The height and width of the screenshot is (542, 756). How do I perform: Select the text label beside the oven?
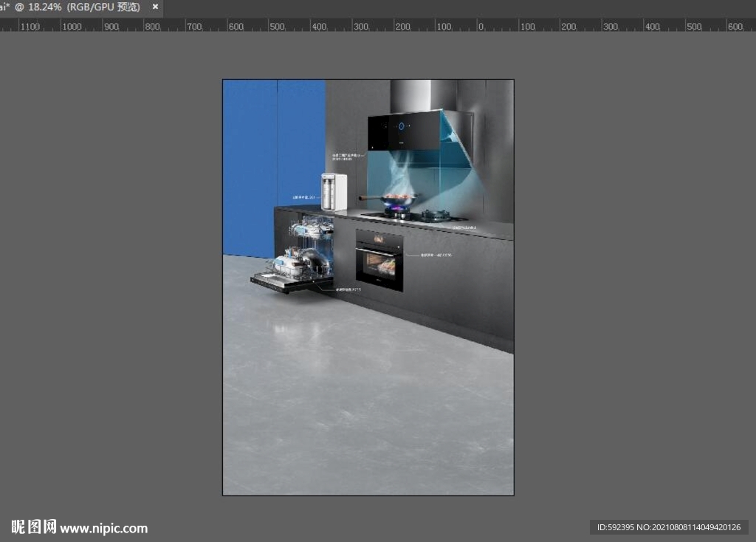tap(436, 255)
